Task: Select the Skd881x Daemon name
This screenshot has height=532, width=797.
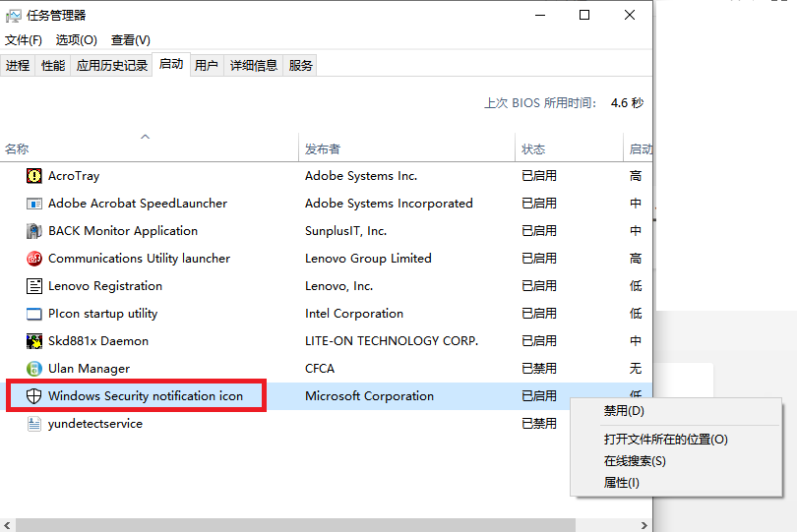Action: (x=98, y=341)
